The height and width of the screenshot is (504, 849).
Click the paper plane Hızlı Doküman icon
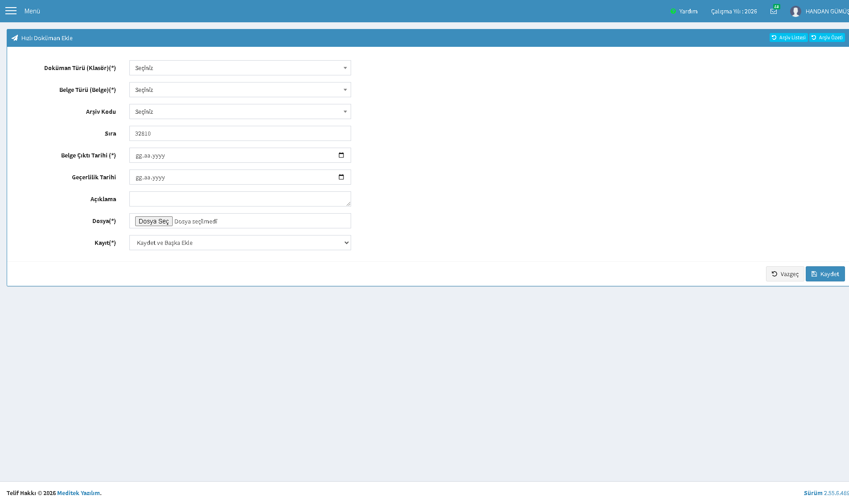coord(15,38)
